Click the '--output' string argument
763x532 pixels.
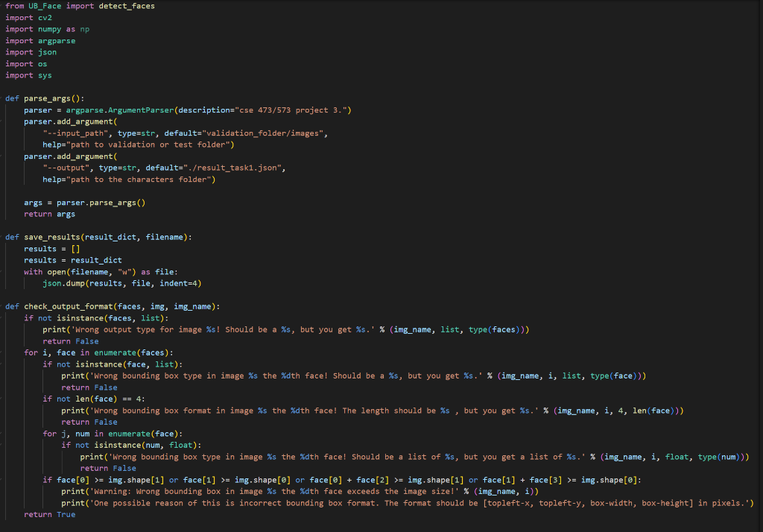[66, 168]
